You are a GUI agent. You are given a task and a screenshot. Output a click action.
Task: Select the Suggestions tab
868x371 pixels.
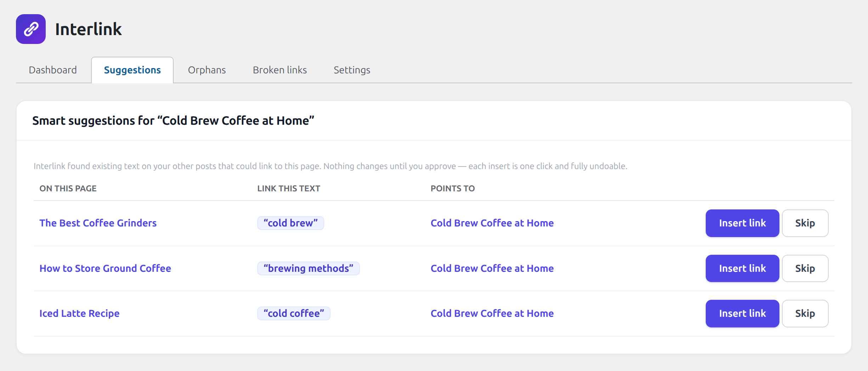point(133,70)
